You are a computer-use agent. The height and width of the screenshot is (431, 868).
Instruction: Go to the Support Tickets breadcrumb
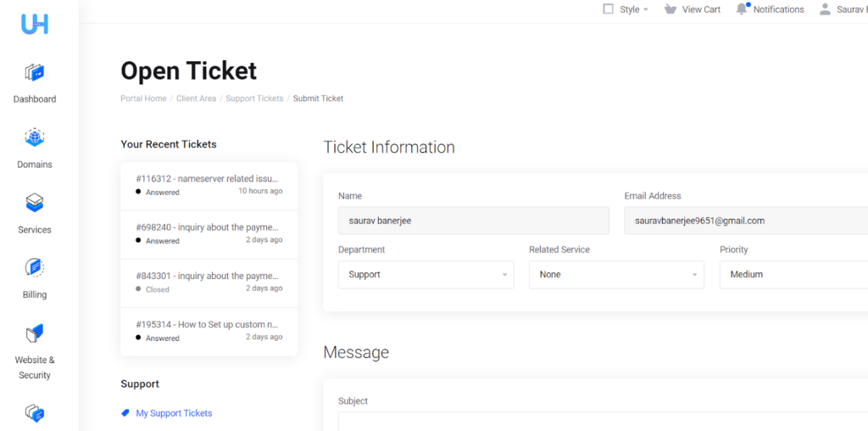click(254, 98)
